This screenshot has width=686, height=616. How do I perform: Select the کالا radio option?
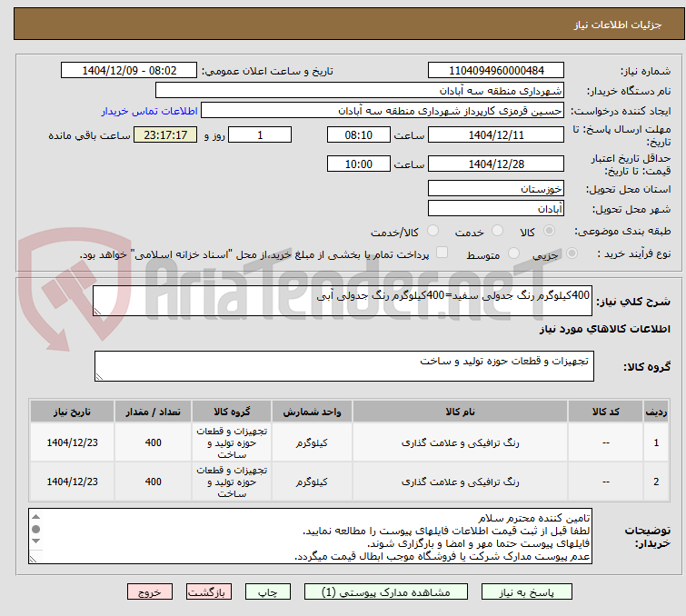pyautogui.click(x=549, y=231)
